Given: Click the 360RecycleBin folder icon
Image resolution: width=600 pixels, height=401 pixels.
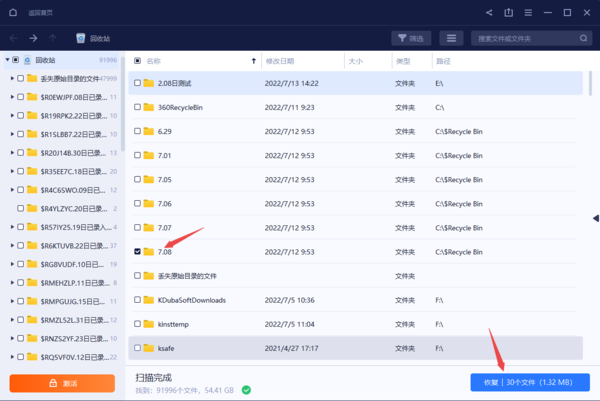Looking at the screenshot, I should (148, 107).
